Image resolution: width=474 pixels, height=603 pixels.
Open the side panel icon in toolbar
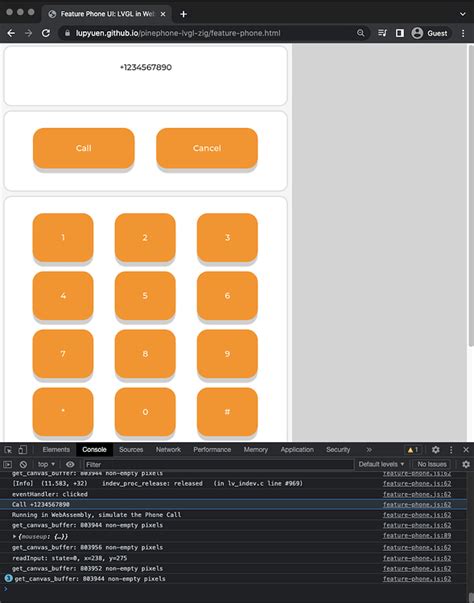pos(400,33)
